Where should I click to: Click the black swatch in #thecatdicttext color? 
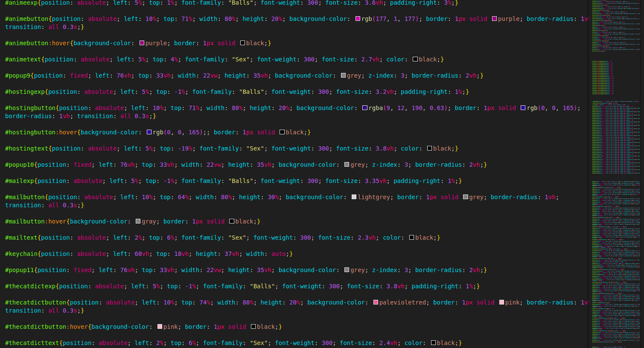tap(433, 343)
